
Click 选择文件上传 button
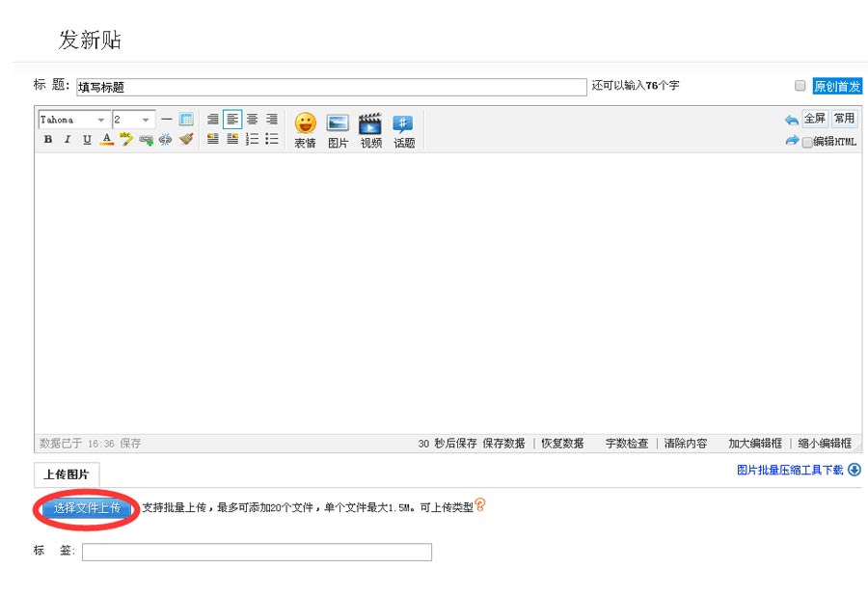coord(87,507)
